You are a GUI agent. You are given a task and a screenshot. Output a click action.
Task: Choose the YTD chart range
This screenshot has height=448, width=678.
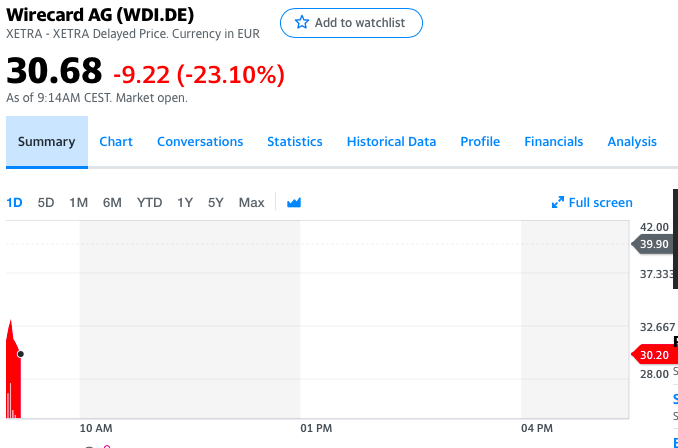[x=150, y=202]
